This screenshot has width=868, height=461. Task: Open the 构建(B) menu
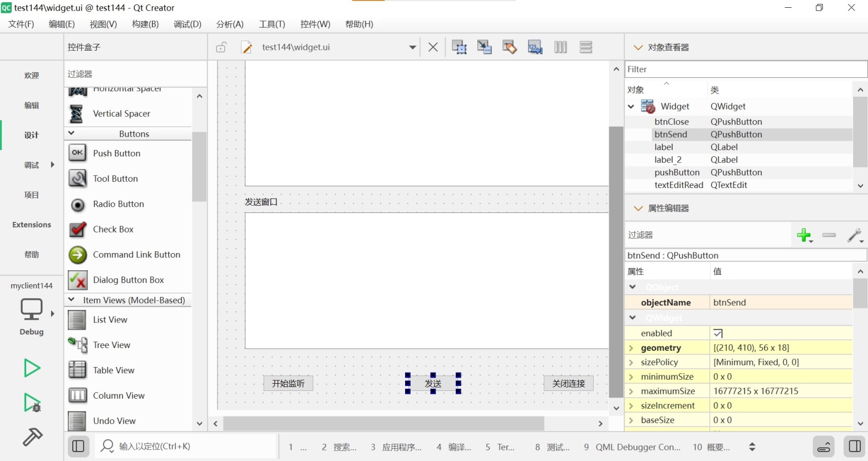145,24
